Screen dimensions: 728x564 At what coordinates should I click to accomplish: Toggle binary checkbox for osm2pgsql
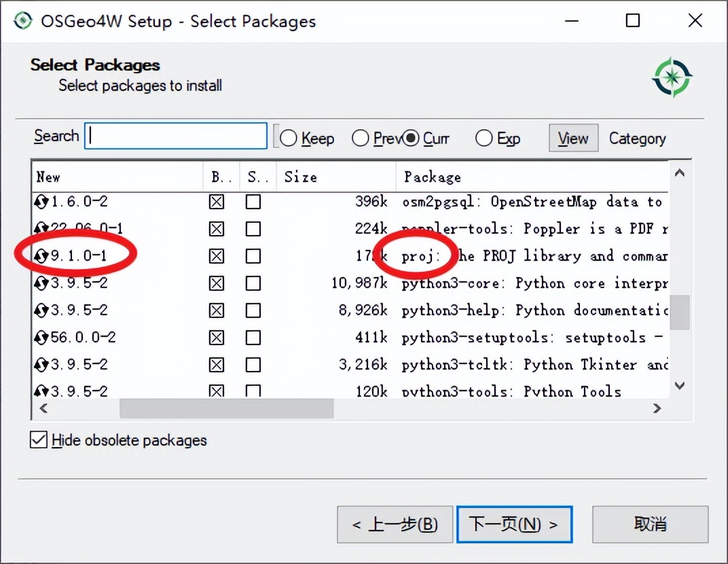(x=217, y=202)
